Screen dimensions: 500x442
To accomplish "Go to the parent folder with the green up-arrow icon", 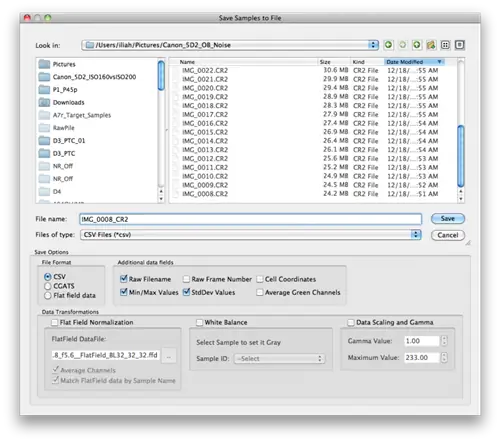I will point(417,45).
